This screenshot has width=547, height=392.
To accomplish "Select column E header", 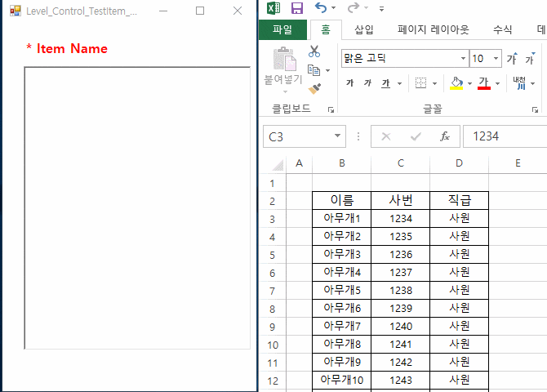I will pos(518,163).
